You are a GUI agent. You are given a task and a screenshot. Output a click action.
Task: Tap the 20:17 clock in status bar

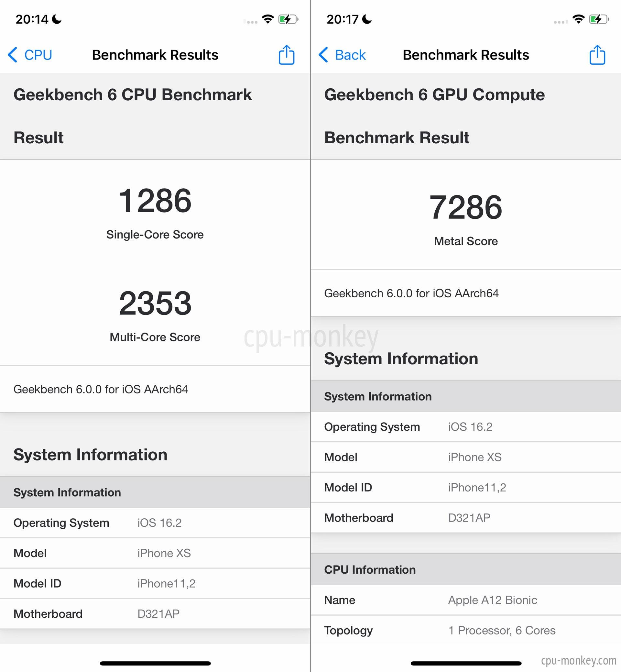pyautogui.click(x=343, y=19)
